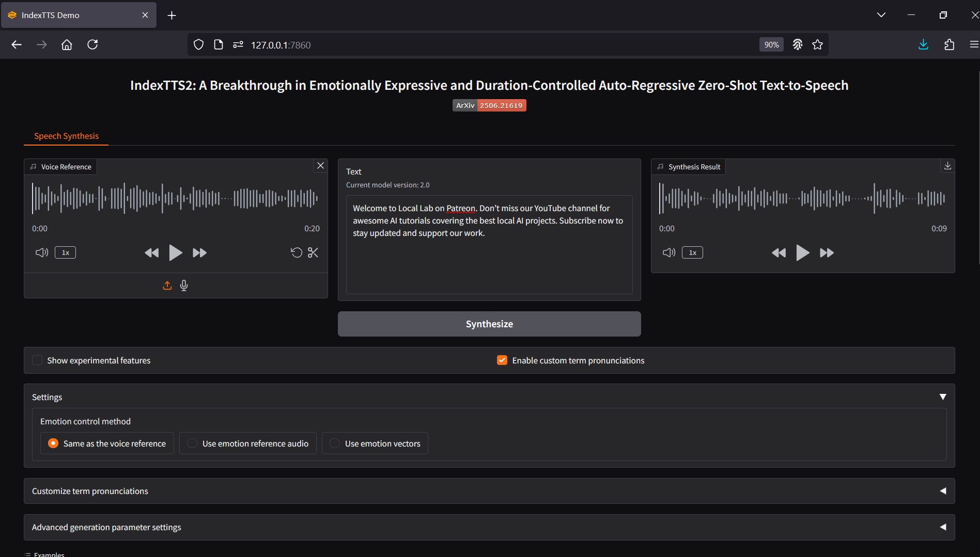Open site permissions icon in address bar
The width and height of the screenshot is (980, 557).
pos(238,44)
